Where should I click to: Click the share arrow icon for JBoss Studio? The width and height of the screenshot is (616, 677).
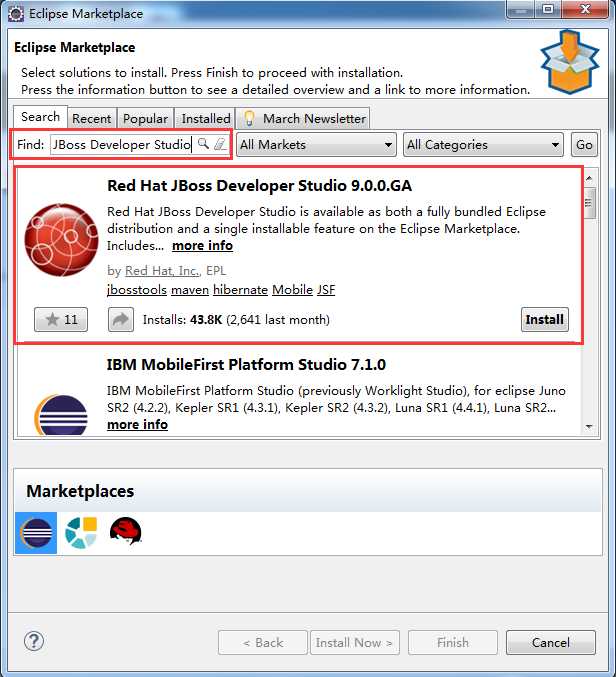click(x=121, y=320)
